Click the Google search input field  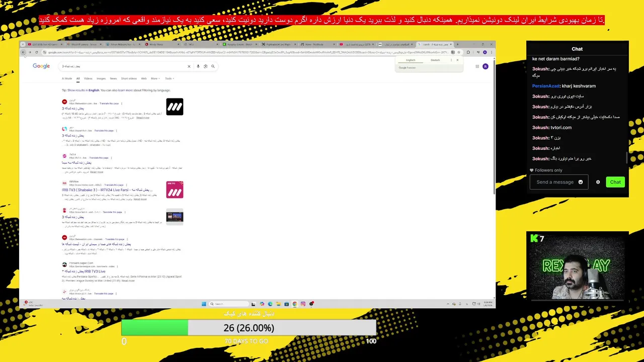tap(123, 66)
